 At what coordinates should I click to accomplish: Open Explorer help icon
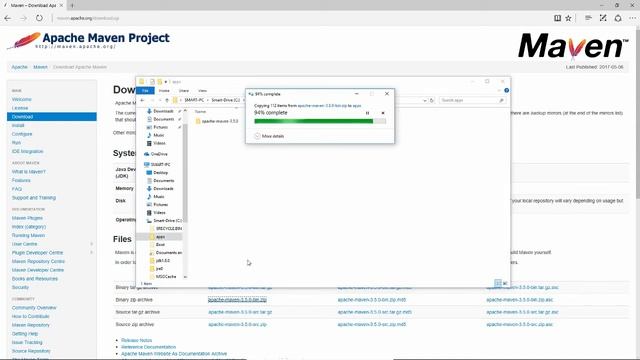pos(506,91)
